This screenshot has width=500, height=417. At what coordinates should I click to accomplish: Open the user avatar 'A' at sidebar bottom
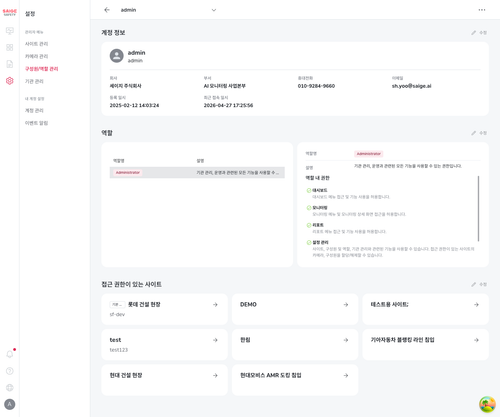pos(10,404)
